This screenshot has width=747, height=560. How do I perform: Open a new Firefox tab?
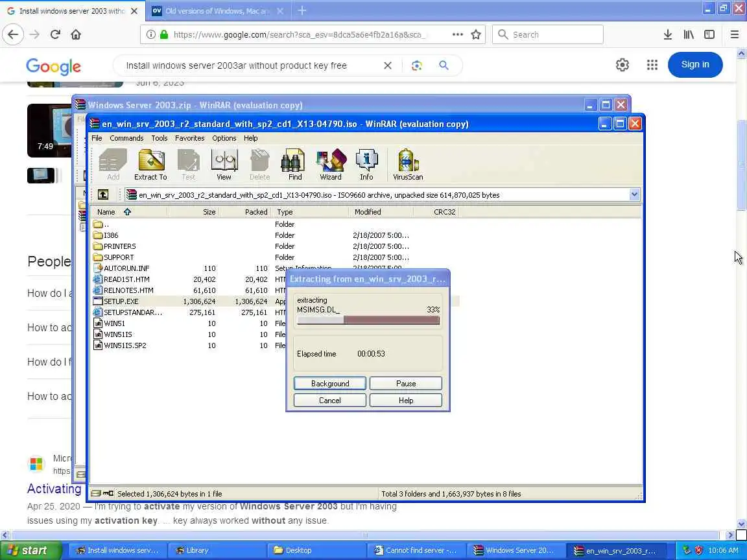pos(302,10)
